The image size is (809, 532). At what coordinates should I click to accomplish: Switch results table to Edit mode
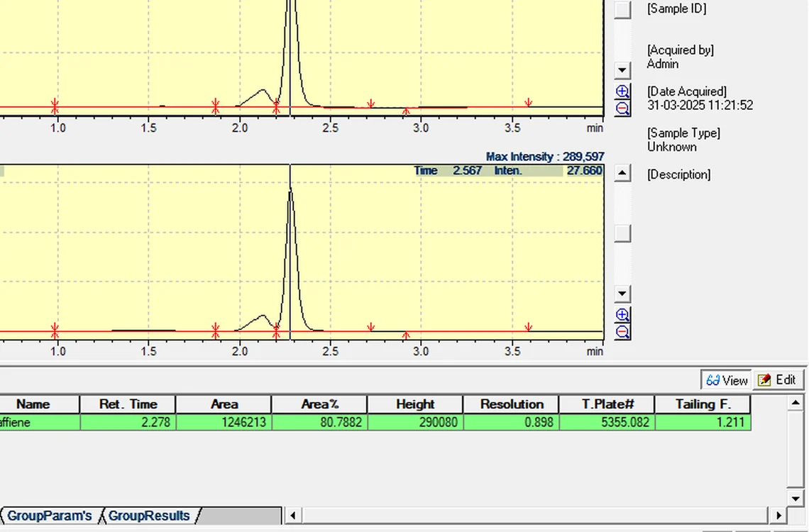[778, 380]
